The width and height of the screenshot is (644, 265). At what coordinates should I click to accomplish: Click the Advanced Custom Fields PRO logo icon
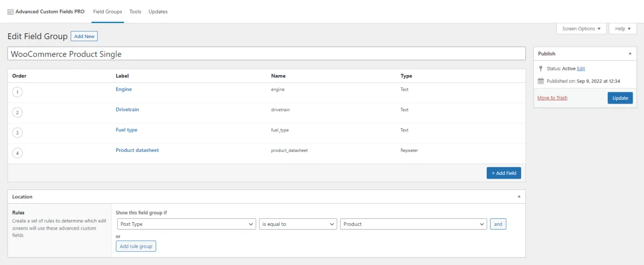tap(11, 12)
